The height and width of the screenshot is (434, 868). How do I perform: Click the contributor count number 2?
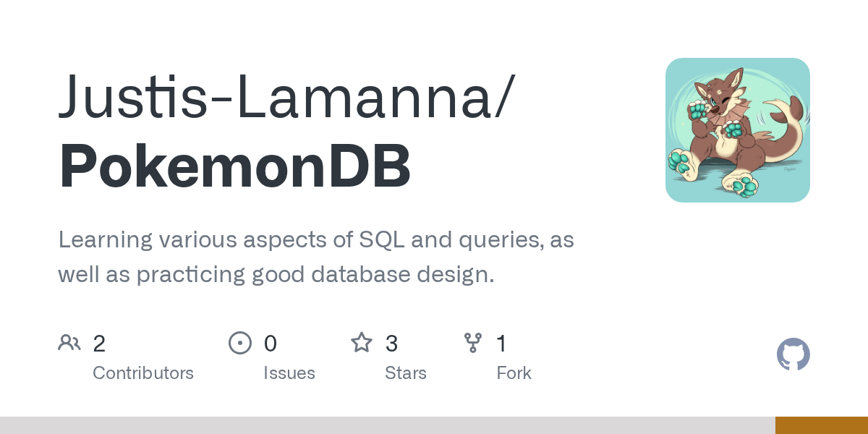(99, 344)
